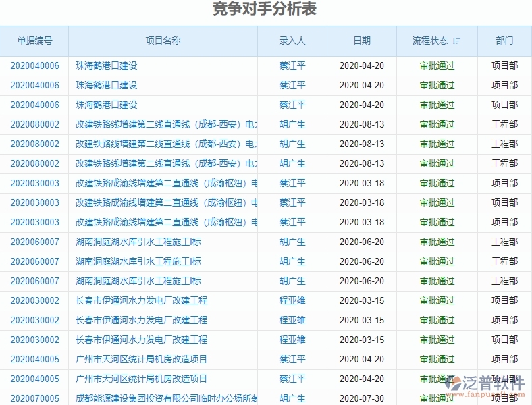532x405 pixels.
Task: Select the first 2020-06-20 date cell
Action: (x=362, y=242)
